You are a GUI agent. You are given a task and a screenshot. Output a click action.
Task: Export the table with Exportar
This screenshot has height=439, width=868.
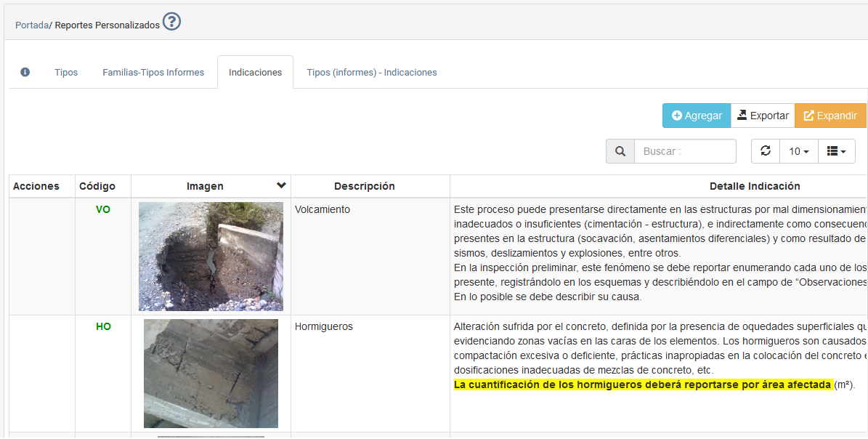coord(763,116)
